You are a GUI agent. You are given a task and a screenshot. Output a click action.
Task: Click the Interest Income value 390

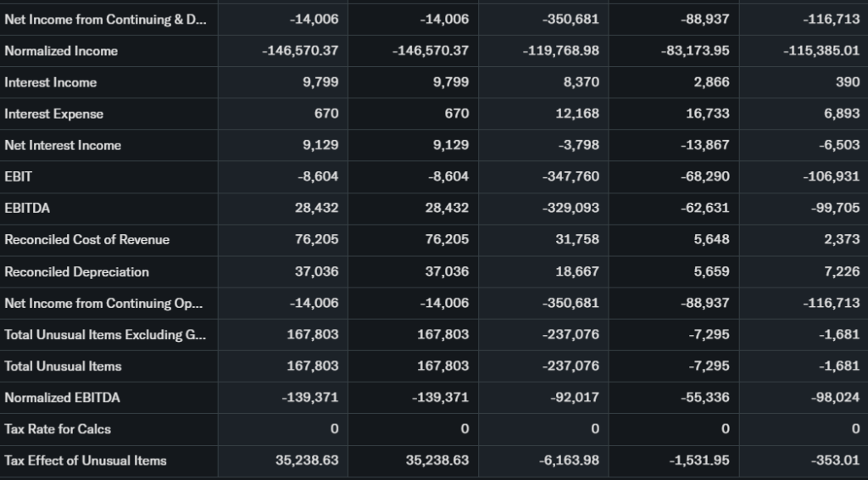tap(849, 82)
